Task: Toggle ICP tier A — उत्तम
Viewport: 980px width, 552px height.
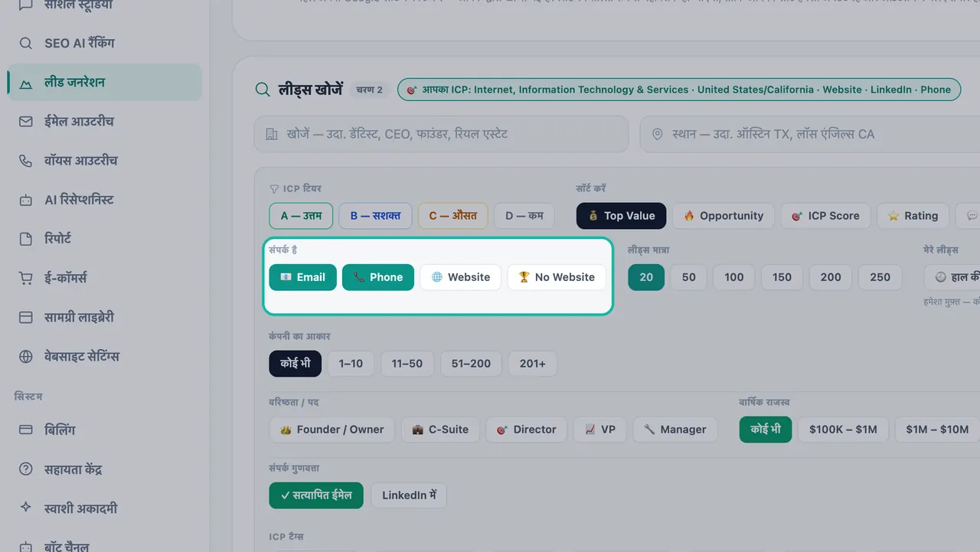Action: [301, 216]
